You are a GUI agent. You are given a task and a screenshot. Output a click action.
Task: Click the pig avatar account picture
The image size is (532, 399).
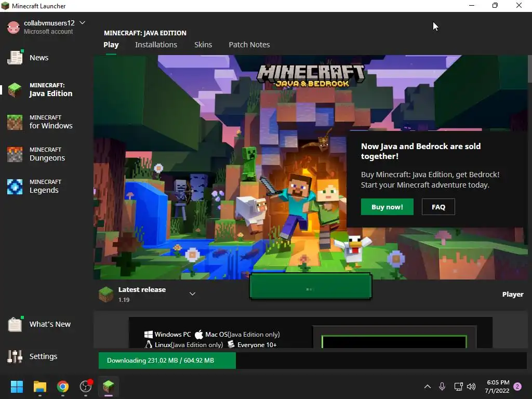[14, 28]
